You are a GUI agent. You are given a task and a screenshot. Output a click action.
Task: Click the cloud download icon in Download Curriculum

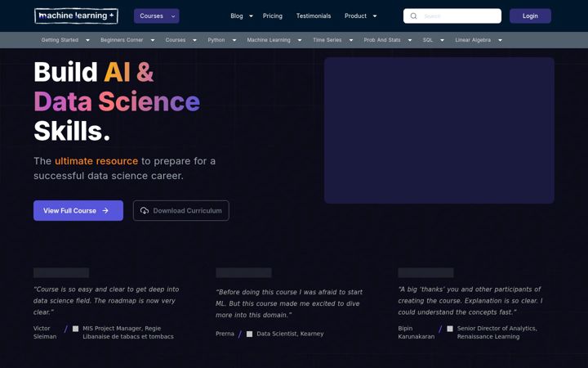[x=145, y=211]
